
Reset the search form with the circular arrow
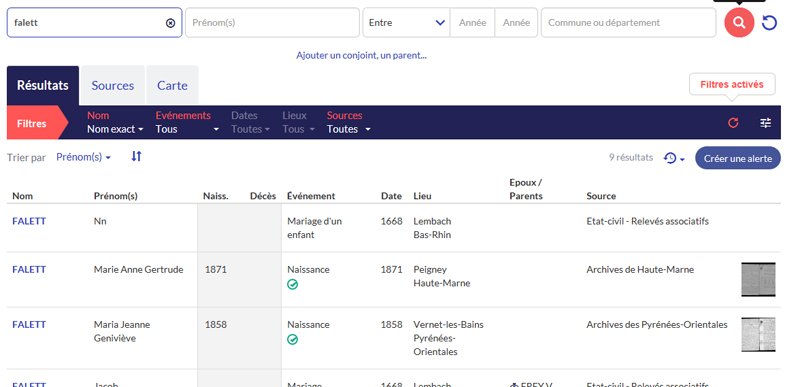click(x=769, y=23)
